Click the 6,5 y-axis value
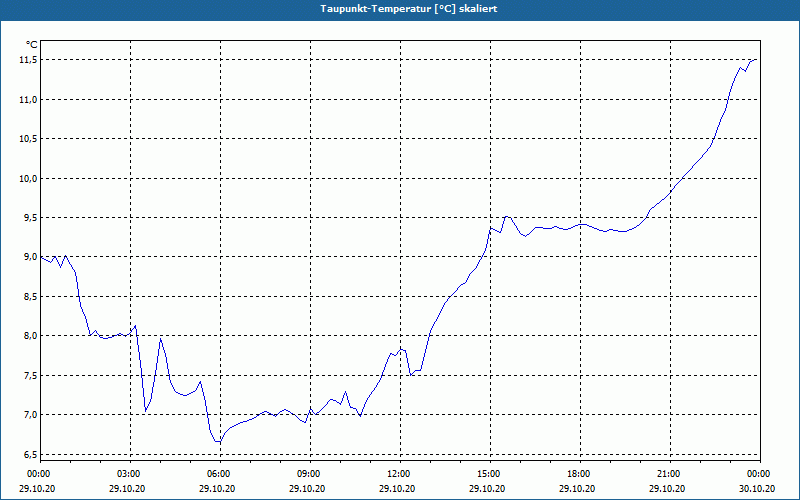Image resolution: width=800 pixels, height=500 pixels. 30,454
